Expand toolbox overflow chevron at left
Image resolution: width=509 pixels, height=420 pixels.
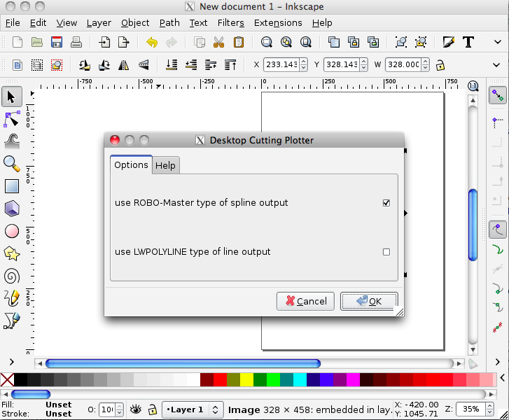(x=12, y=362)
